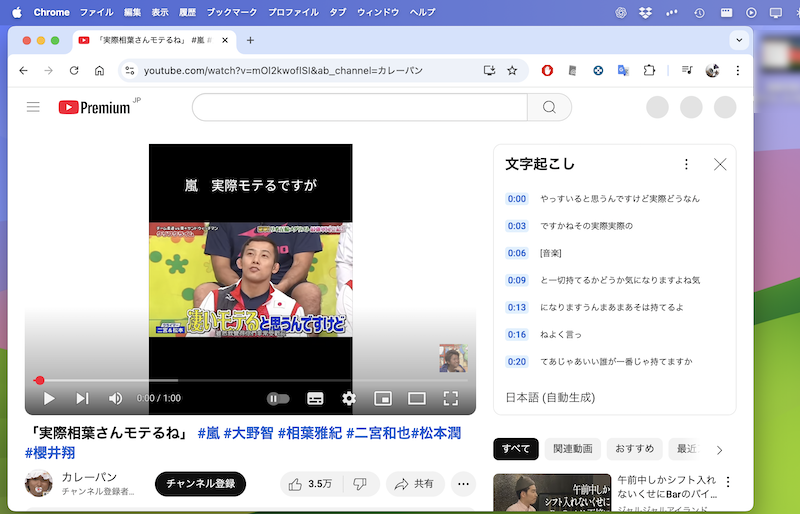Select the すべて filter chip
Viewport: 800px width, 514px height.
516,449
